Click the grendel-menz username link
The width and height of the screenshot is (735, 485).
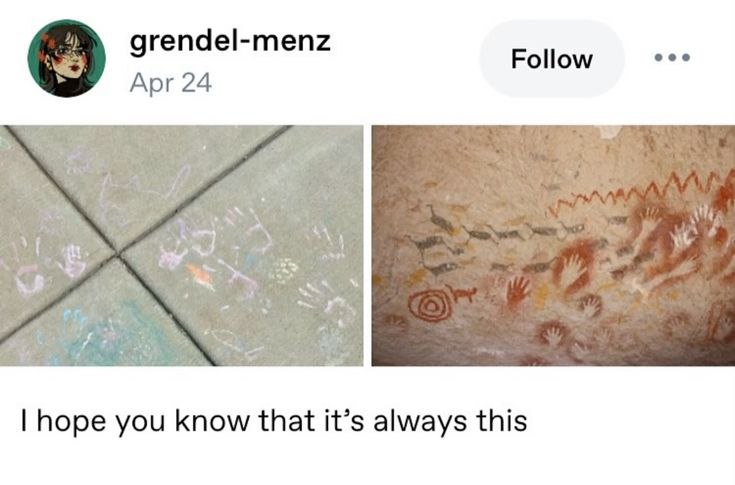(230, 41)
